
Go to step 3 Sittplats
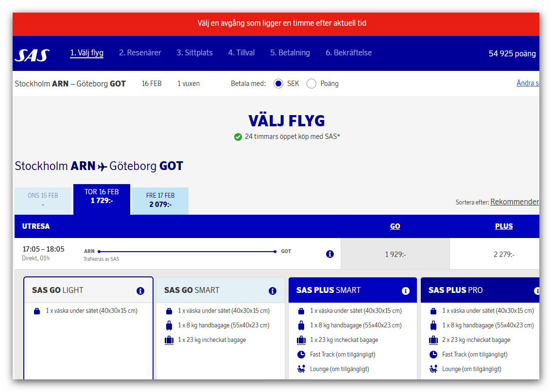(194, 53)
